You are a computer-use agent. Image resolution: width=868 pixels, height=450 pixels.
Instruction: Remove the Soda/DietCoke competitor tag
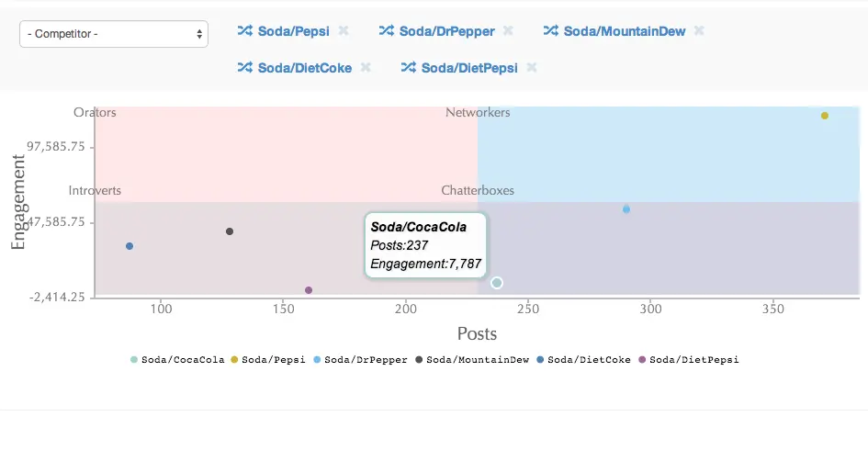click(366, 67)
